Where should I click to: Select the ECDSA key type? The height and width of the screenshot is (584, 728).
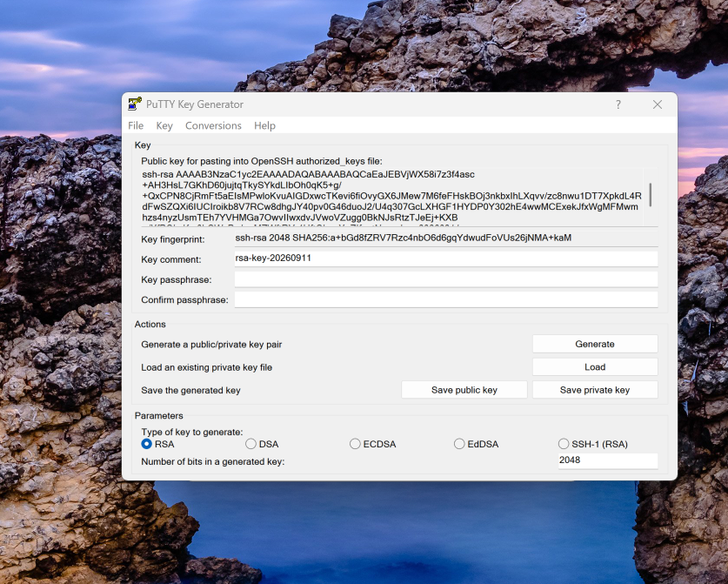373,444
